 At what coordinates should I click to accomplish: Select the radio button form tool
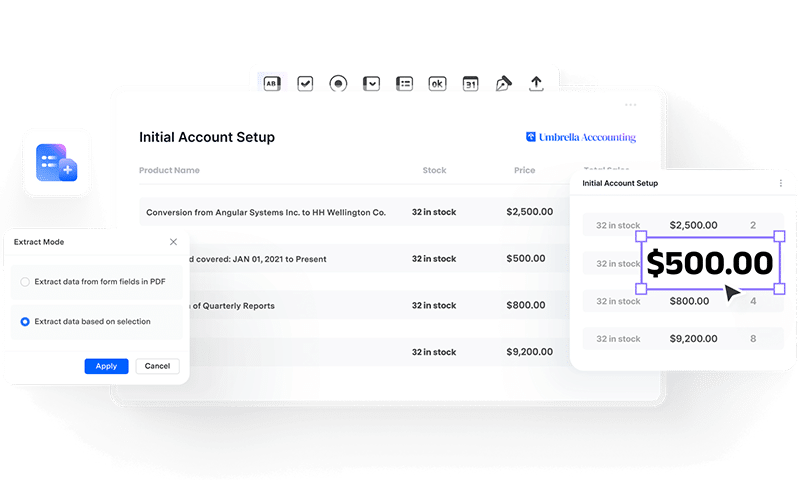pos(338,84)
